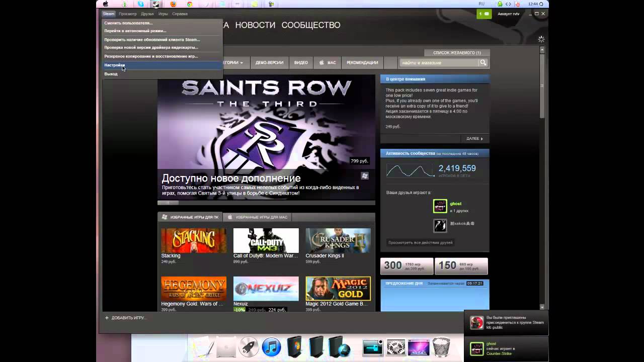The image size is (644, 362).
Task: Select Сменить пользователя menu entry
Action: 162,23
